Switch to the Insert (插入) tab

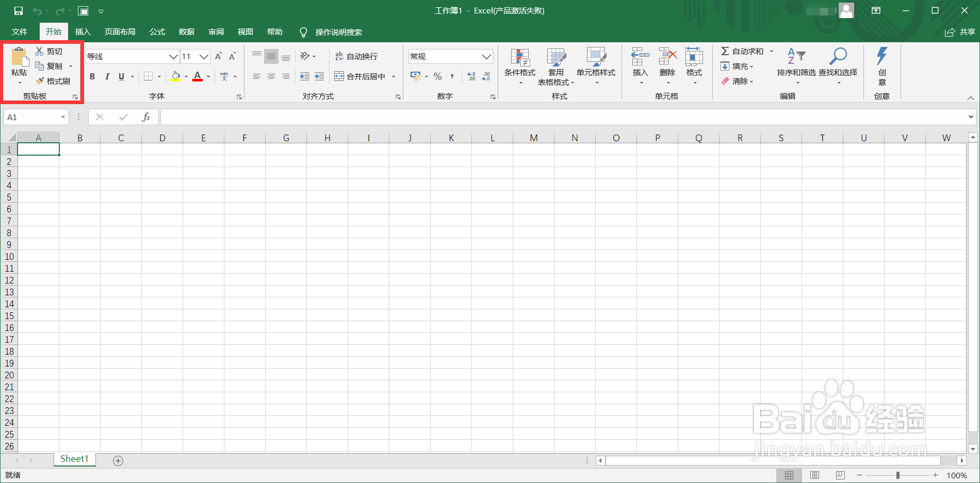click(83, 32)
